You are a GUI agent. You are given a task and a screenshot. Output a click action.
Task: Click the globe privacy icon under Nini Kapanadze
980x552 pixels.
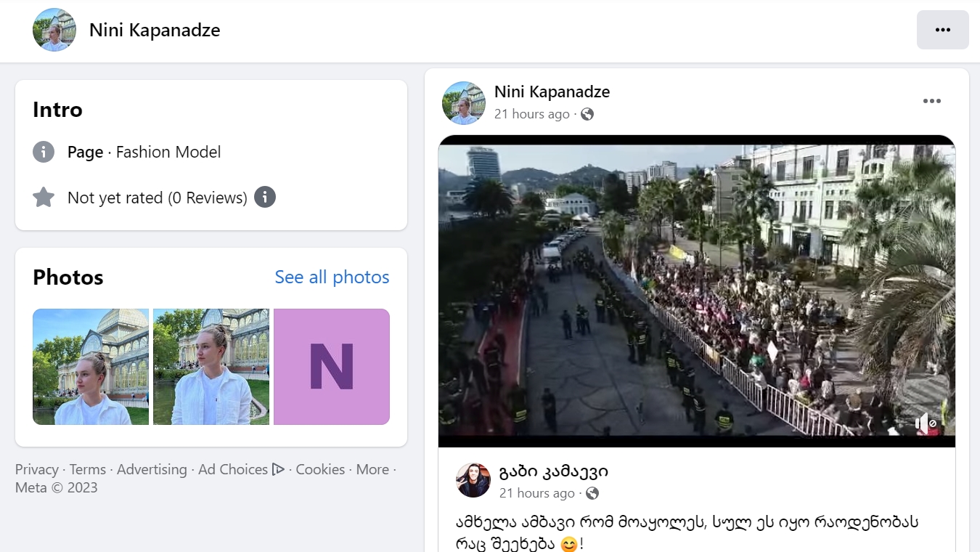[x=587, y=114]
